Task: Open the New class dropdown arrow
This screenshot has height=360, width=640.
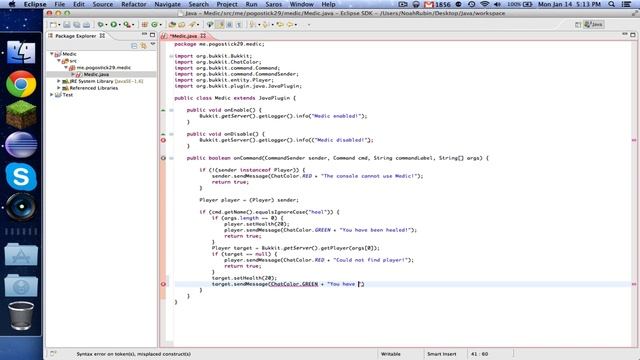Action: tap(160, 25)
